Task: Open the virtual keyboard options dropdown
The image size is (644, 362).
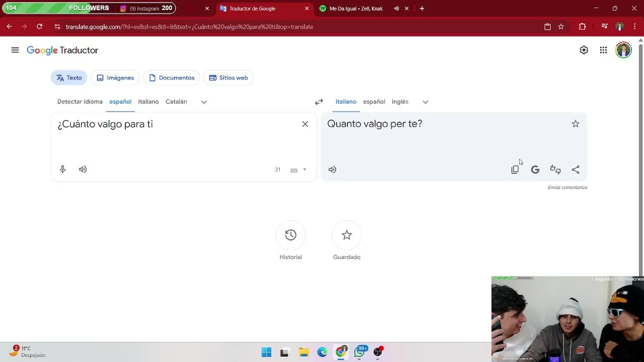Action: [x=304, y=170]
